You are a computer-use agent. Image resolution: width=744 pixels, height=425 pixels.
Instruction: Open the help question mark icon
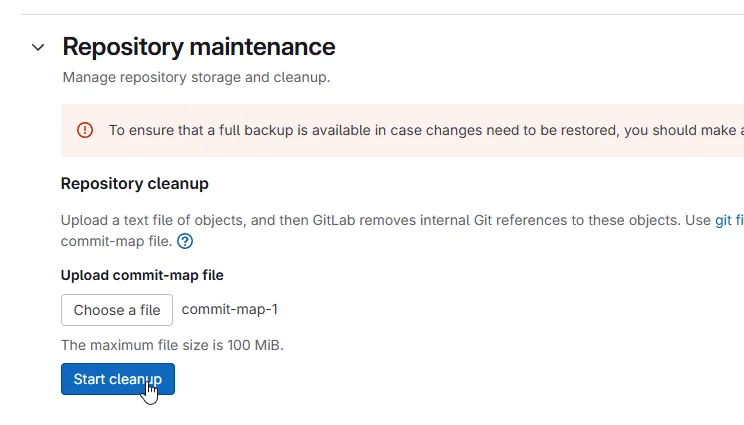[x=185, y=241]
